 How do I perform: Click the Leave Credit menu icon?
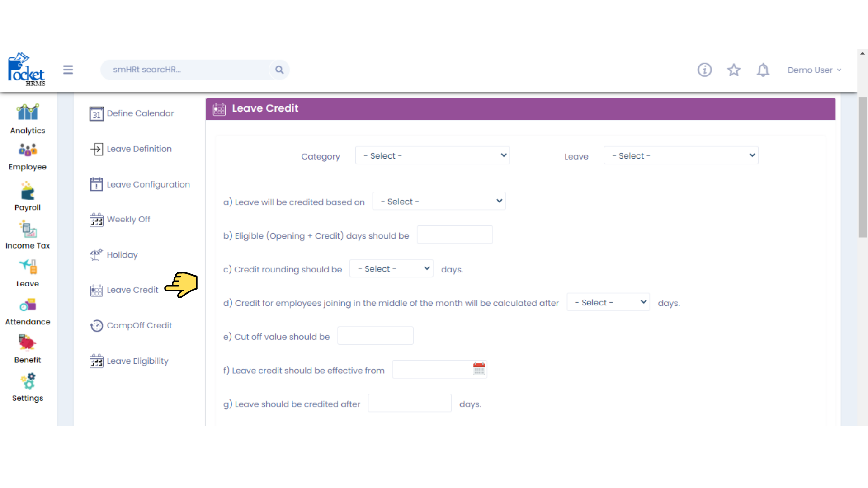coord(96,290)
